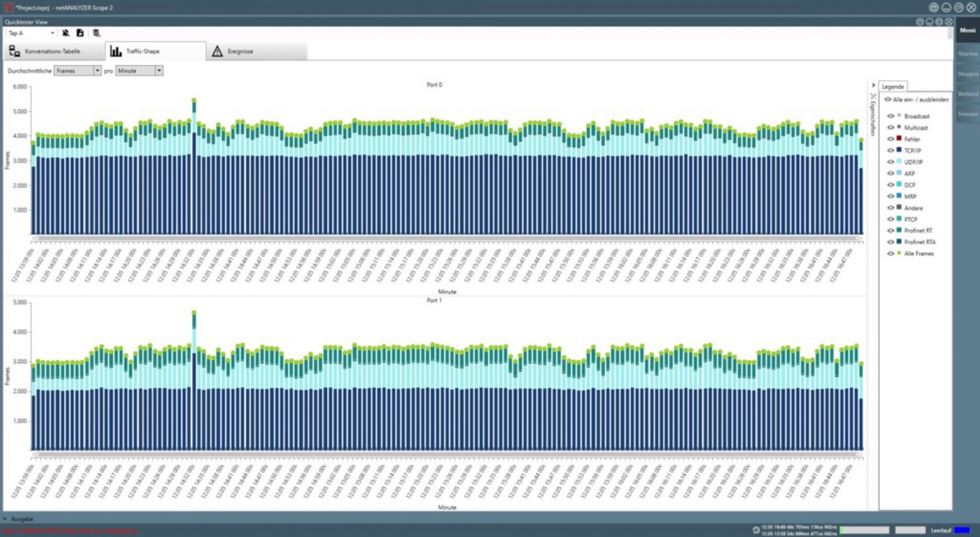The width and height of the screenshot is (980, 537).
Task: Open the Minute time interval dropdown
Action: (159, 71)
